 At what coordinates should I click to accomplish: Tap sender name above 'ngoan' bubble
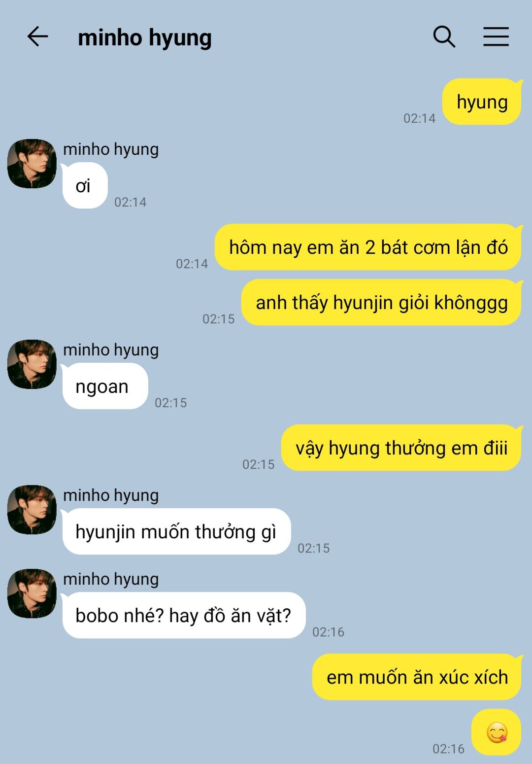click(x=111, y=349)
